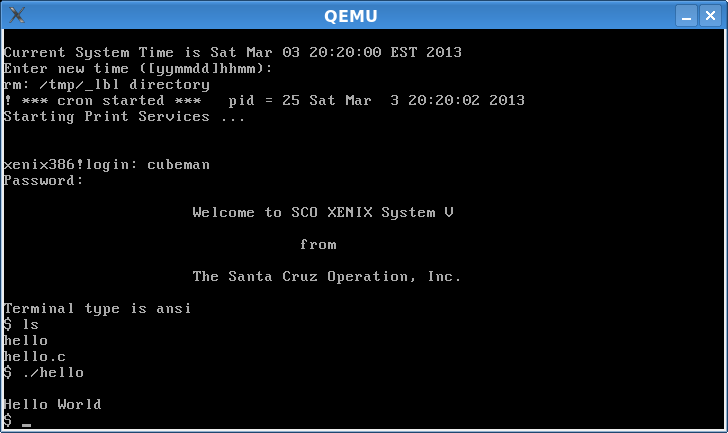This screenshot has width=728, height=433.
Task: Click 'Welcome to SCO XENIX System V' text
Action: (x=323, y=213)
